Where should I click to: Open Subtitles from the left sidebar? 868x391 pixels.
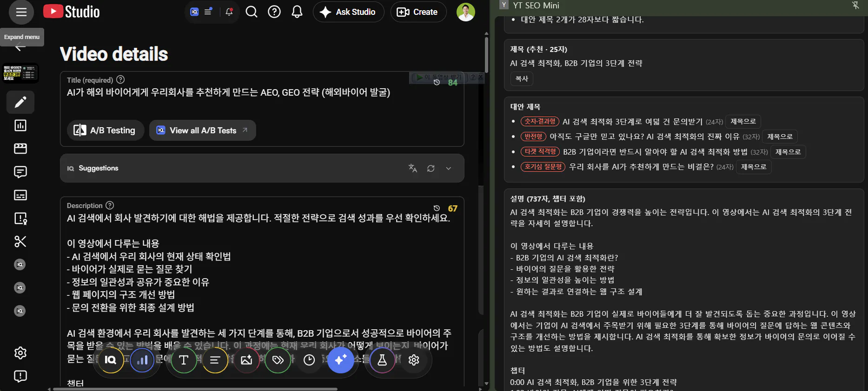[x=20, y=195]
